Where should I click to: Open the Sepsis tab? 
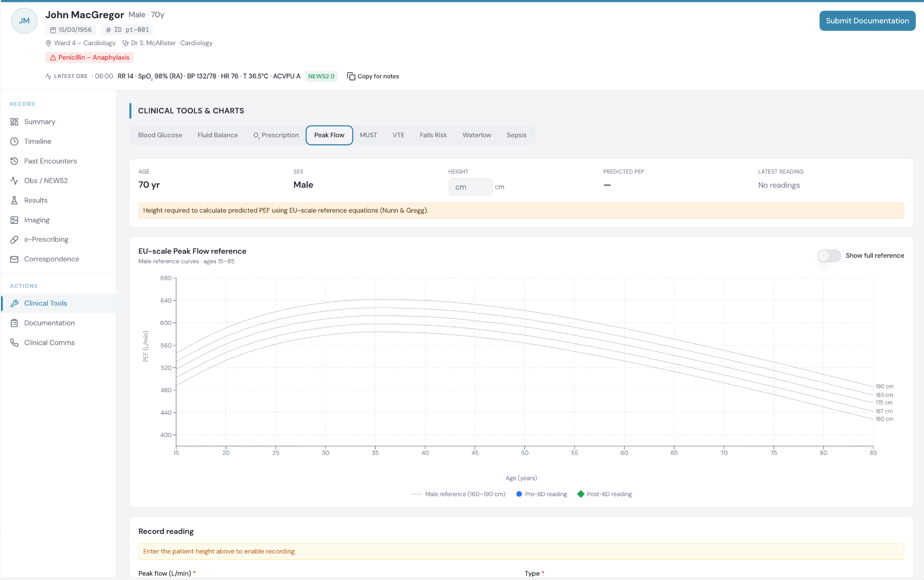pyautogui.click(x=517, y=135)
